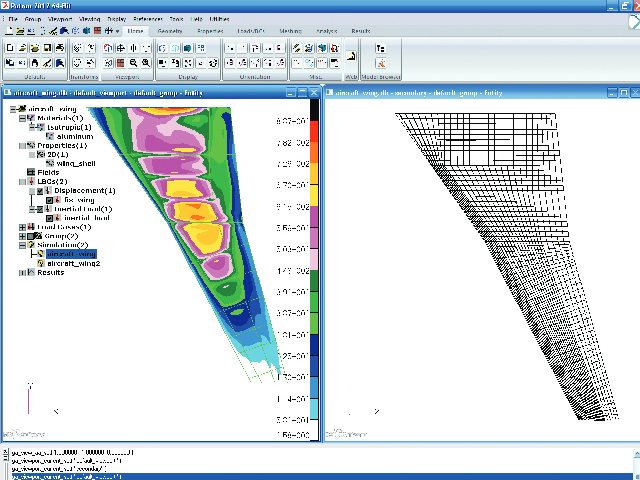The height and width of the screenshot is (480, 640).
Task: Open the Viewport menu
Action: [60, 19]
